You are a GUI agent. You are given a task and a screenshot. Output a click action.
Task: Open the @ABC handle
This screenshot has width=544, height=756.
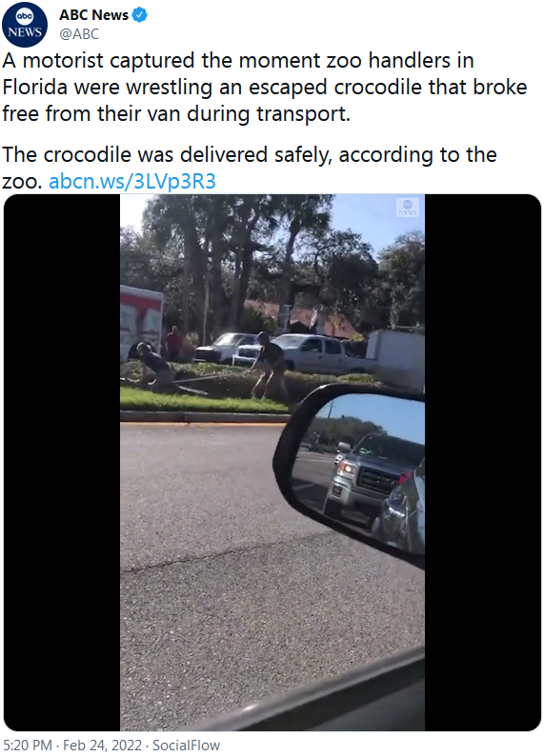(x=79, y=34)
